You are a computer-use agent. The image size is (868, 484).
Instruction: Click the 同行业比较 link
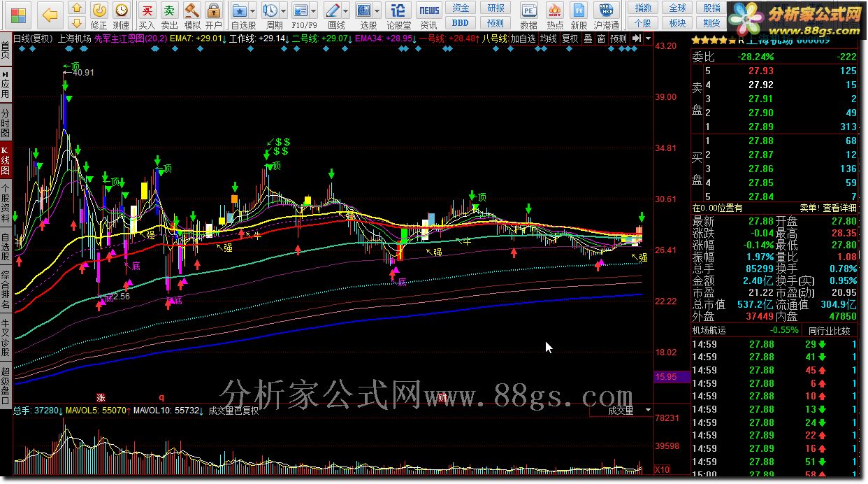(x=830, y=331)
